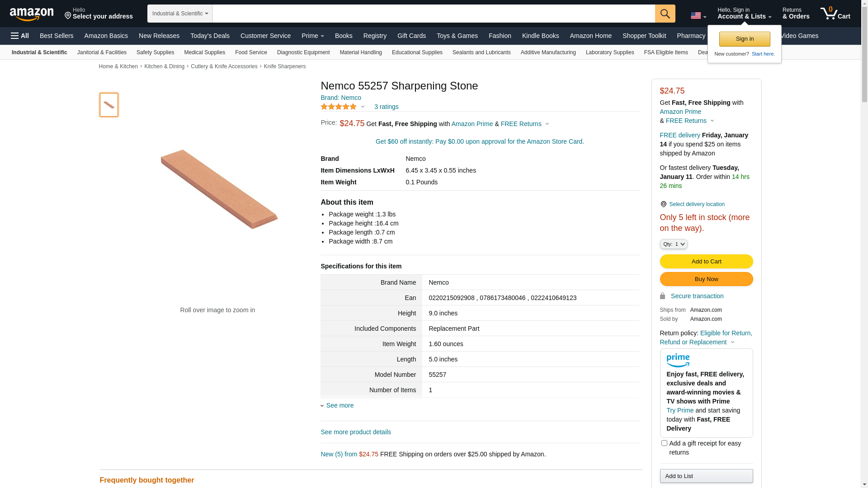Open the shopping cart icon
The image size is (868, 488).
point(835,14)
